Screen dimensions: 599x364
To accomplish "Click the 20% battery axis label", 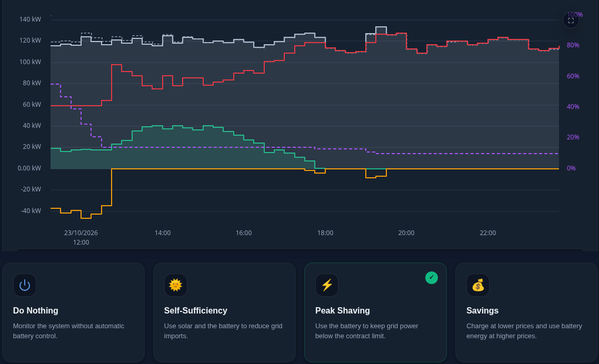I will point(573,137).
